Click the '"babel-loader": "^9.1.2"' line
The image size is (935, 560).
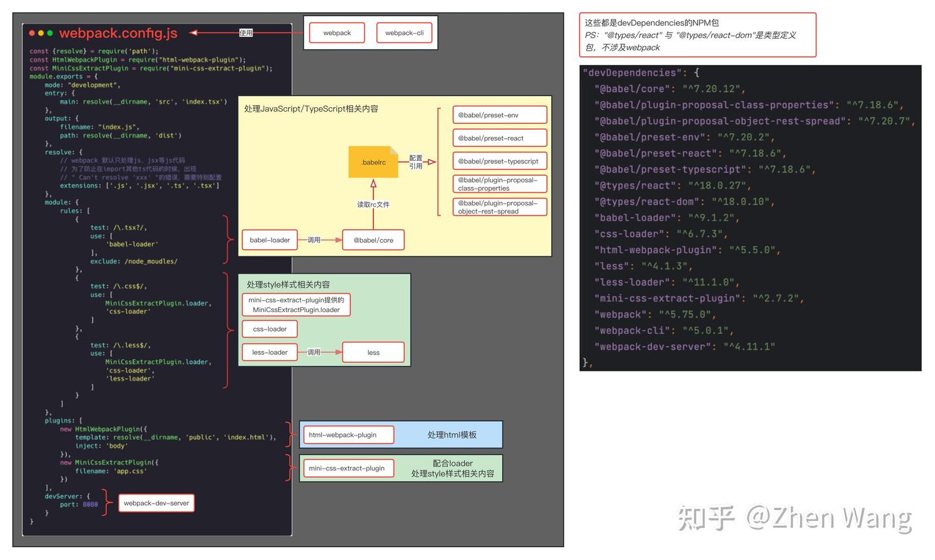click(x=667, y=218)
